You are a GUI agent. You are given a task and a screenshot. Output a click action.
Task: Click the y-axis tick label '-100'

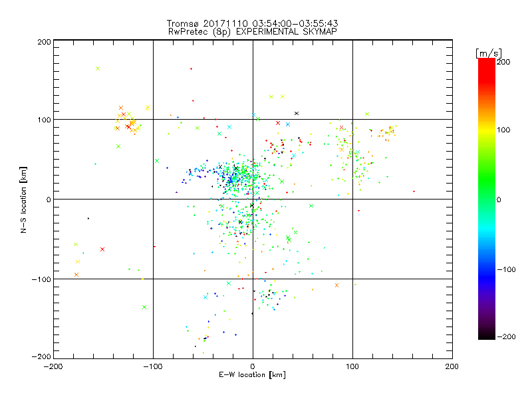point(41,279)
